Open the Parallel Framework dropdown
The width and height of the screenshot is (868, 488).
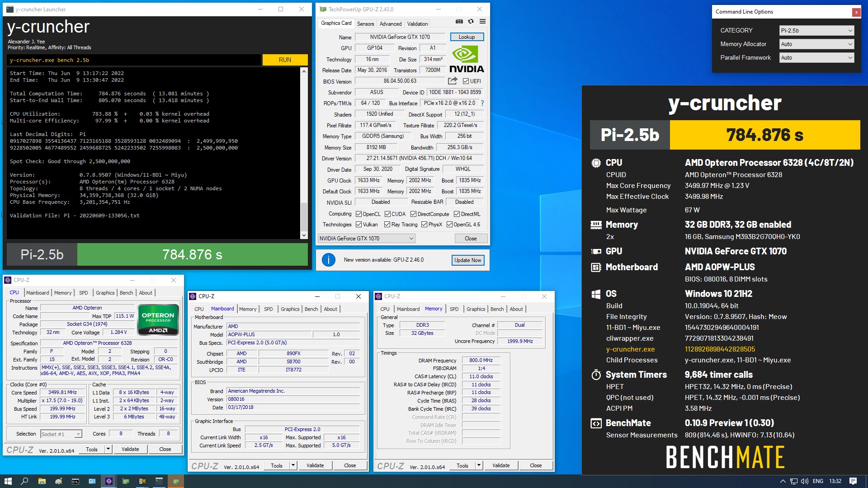816,58
